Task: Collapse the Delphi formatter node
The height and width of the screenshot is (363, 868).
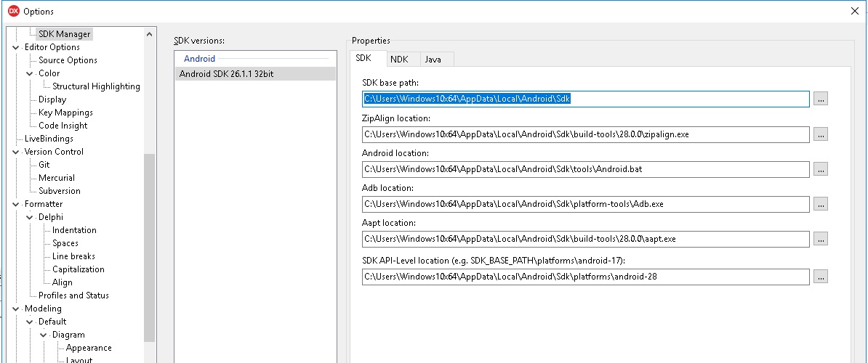Action: tap(29, 217)
